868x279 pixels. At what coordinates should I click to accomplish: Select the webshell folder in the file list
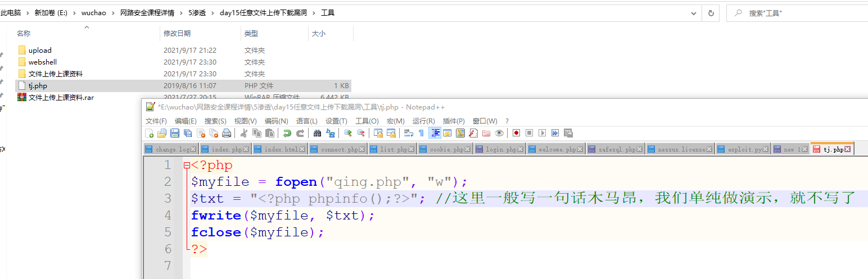[43, 62]
